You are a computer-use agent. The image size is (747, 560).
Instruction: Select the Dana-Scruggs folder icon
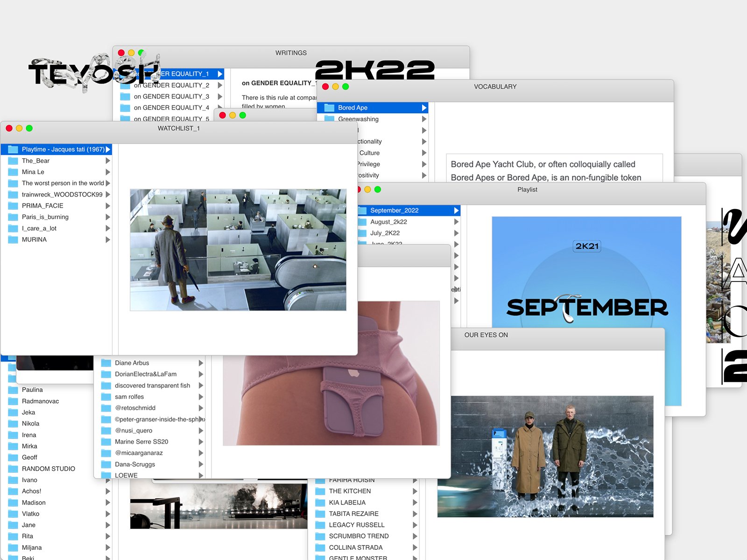(106, 464)
